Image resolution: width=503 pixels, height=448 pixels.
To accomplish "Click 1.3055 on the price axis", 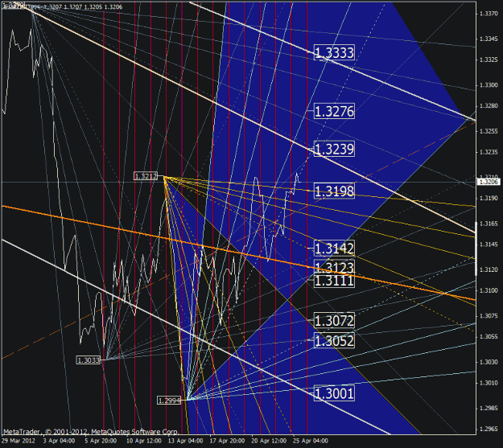I will click(x=489, y=337).
